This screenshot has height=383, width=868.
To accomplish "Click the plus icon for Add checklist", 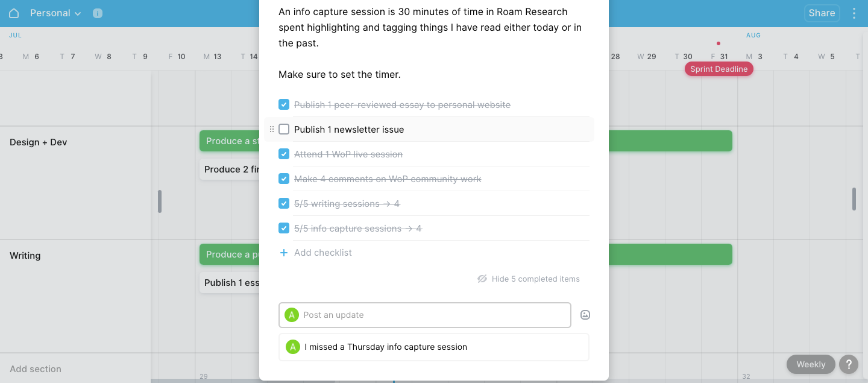I will tap(284, 253).
